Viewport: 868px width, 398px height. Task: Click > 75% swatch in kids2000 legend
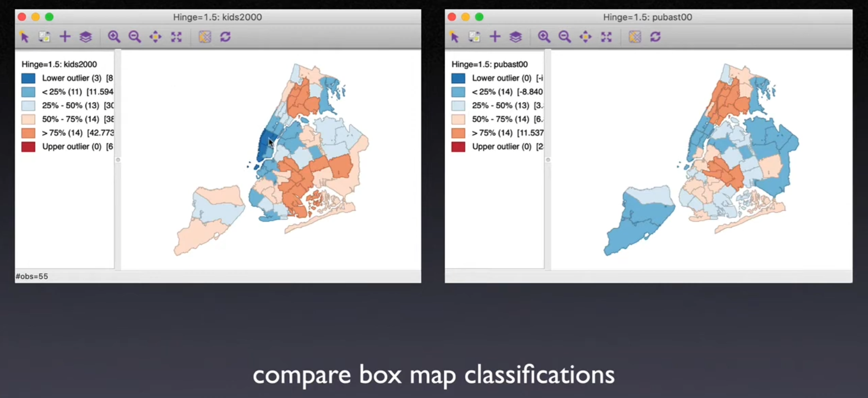tap(29, 133)
